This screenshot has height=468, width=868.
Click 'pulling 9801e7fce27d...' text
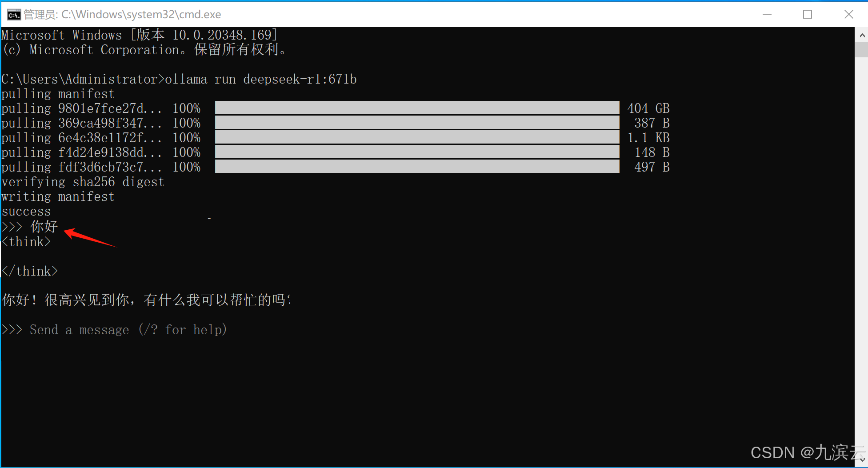point(82,108)
